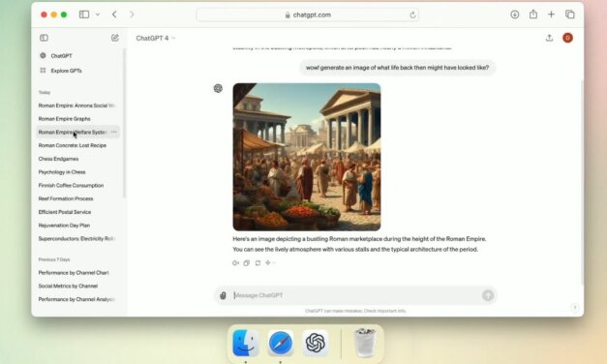
Task: Copy the response with copy icon
Action: [x=247, y=263]
